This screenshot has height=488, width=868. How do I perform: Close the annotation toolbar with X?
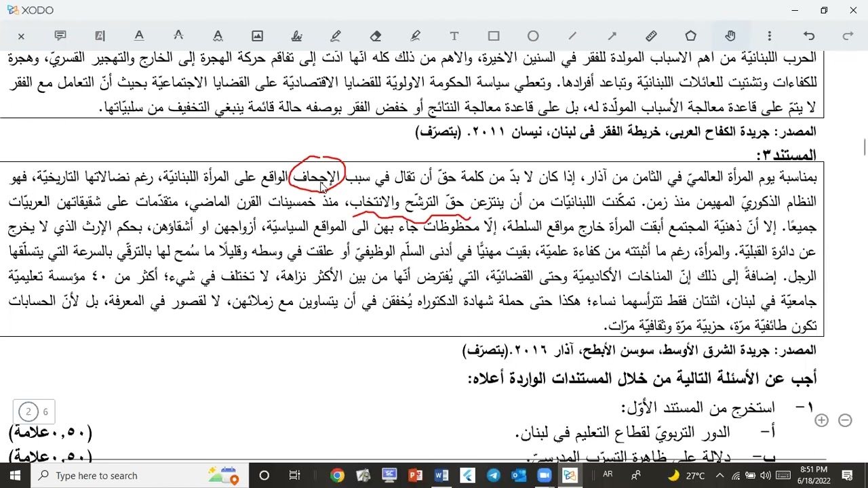pyautogui.click(x=21, y=36)
